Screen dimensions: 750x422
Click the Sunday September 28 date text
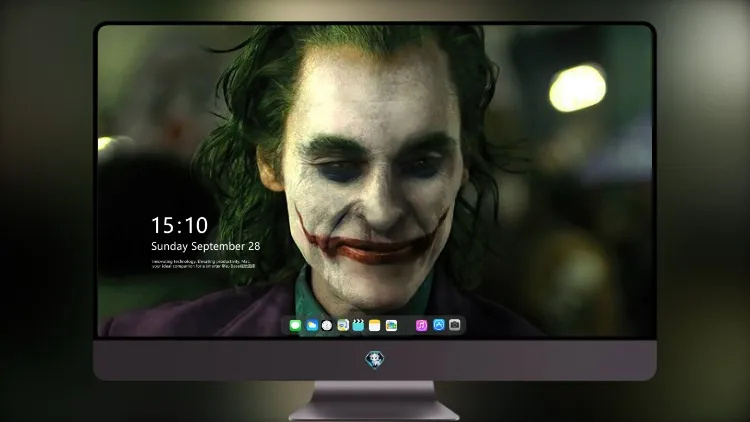tap(206, 246)
